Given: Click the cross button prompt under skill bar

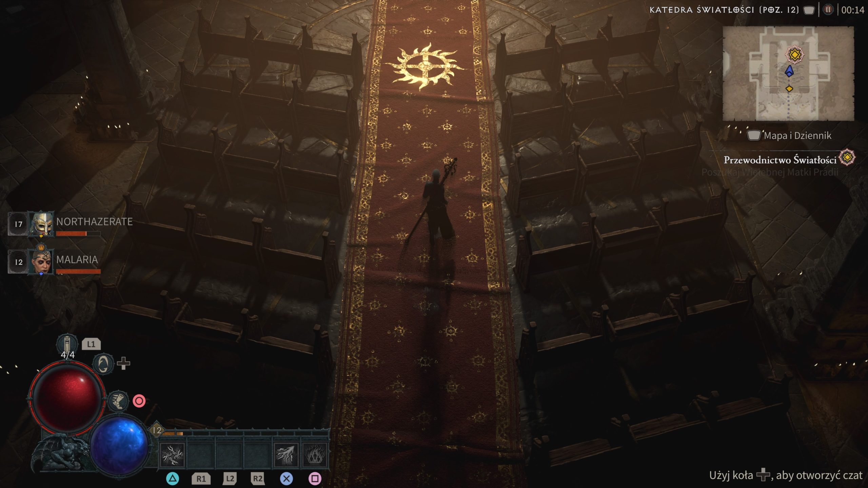Looking at the screenshot, I should click(287, 479).
